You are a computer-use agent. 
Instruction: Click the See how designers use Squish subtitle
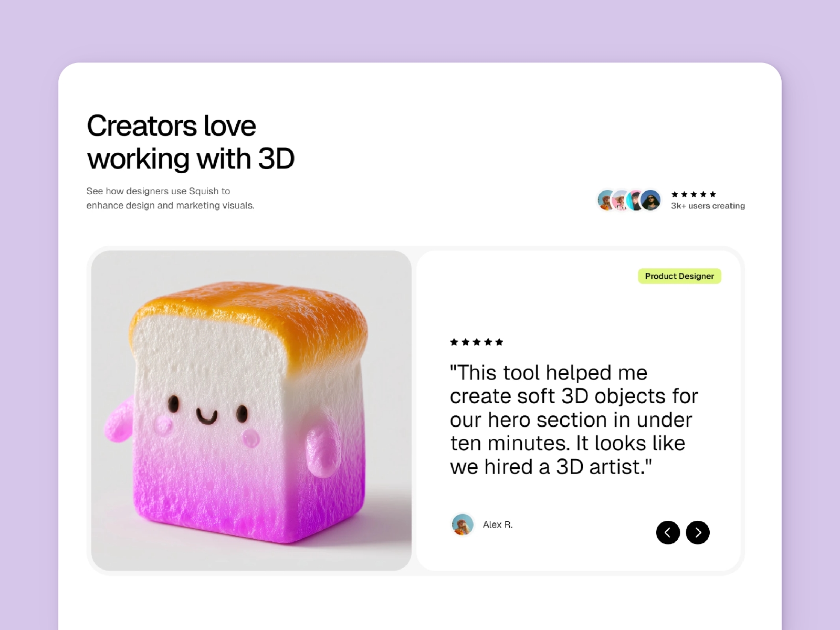[x=170, y=198]
